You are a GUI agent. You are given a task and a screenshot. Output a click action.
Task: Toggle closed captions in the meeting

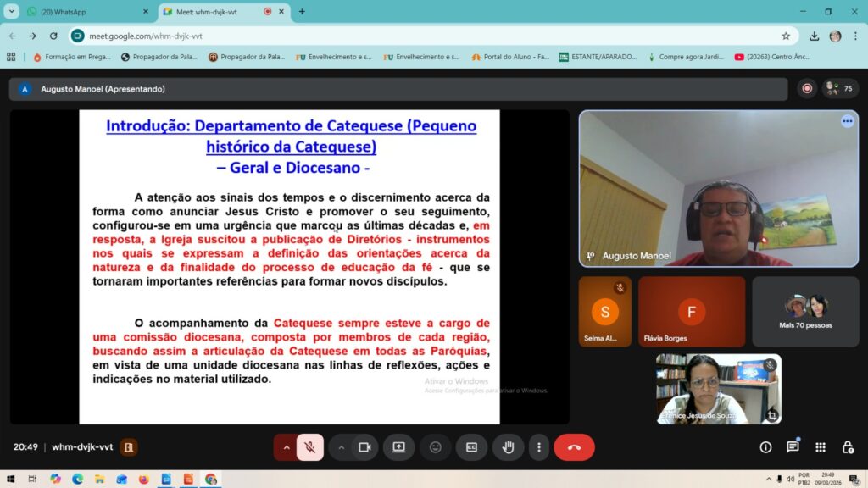[471, 447]
